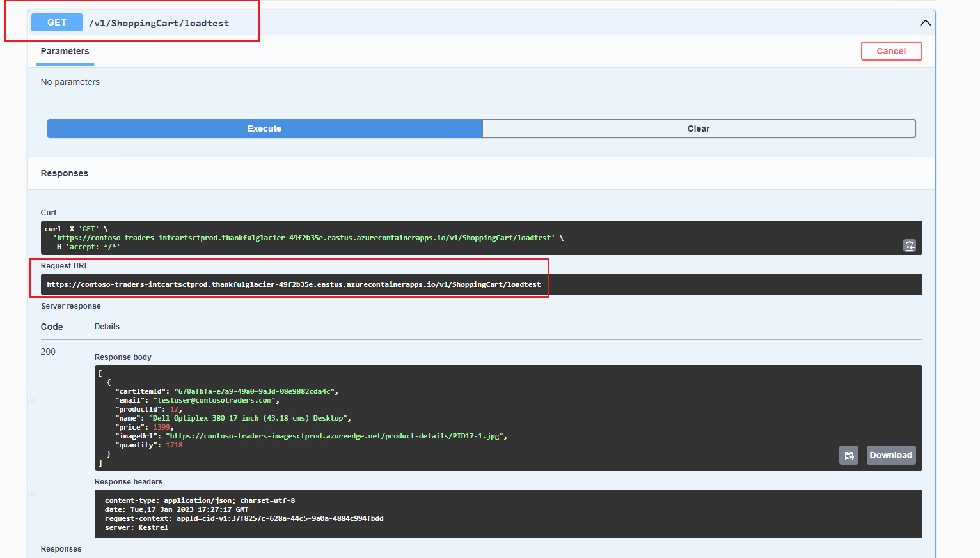Image resolution: width=980 pixels, height=558 pixels.
Task: Click the content-type response header line
Action: (200, 500)
